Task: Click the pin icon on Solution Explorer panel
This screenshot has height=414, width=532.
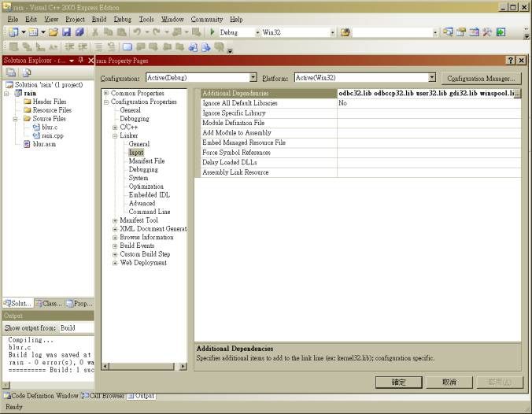Action: click(80, 61)
